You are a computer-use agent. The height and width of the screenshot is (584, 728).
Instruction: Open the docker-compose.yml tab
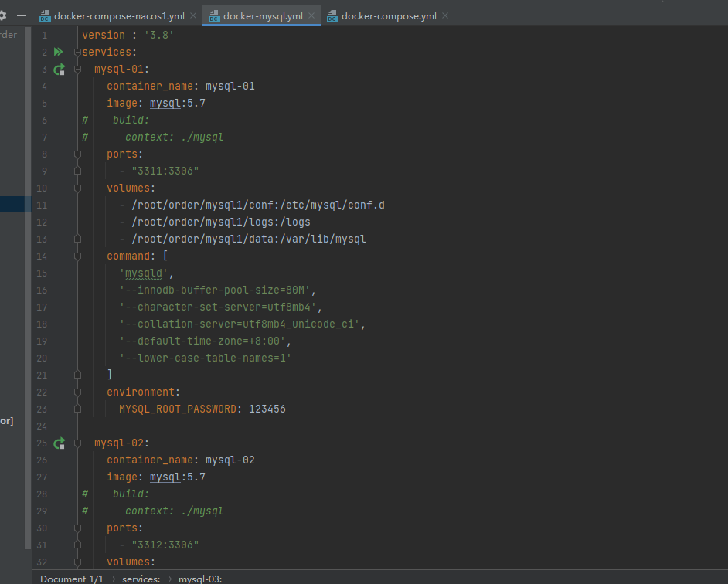pos(389,16)
